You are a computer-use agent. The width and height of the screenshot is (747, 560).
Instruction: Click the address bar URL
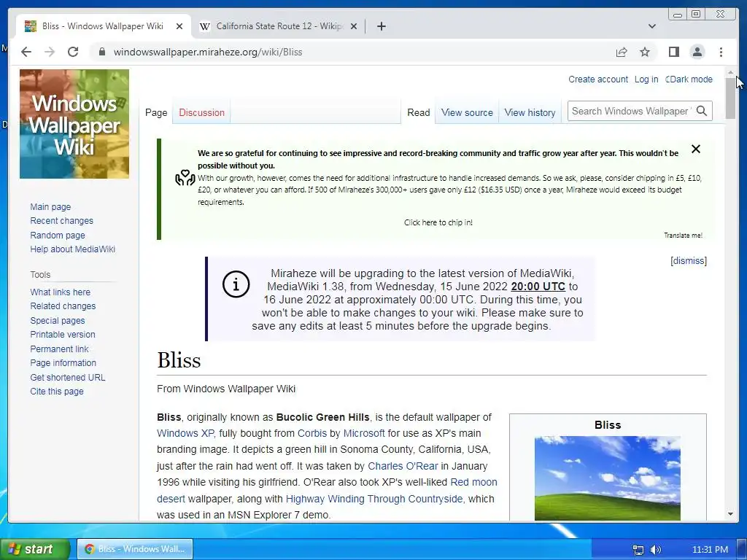click(x=208, y=52)
